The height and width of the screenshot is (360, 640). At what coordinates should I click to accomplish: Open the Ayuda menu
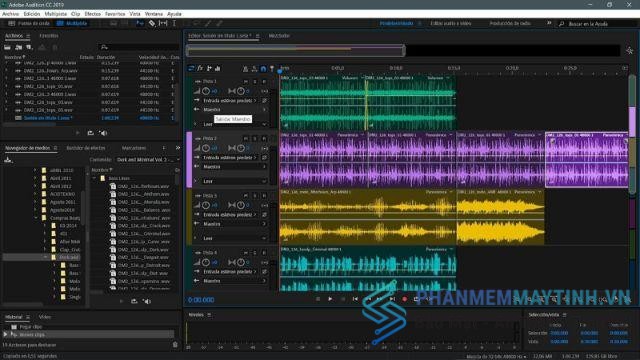[x=174, y=14]
